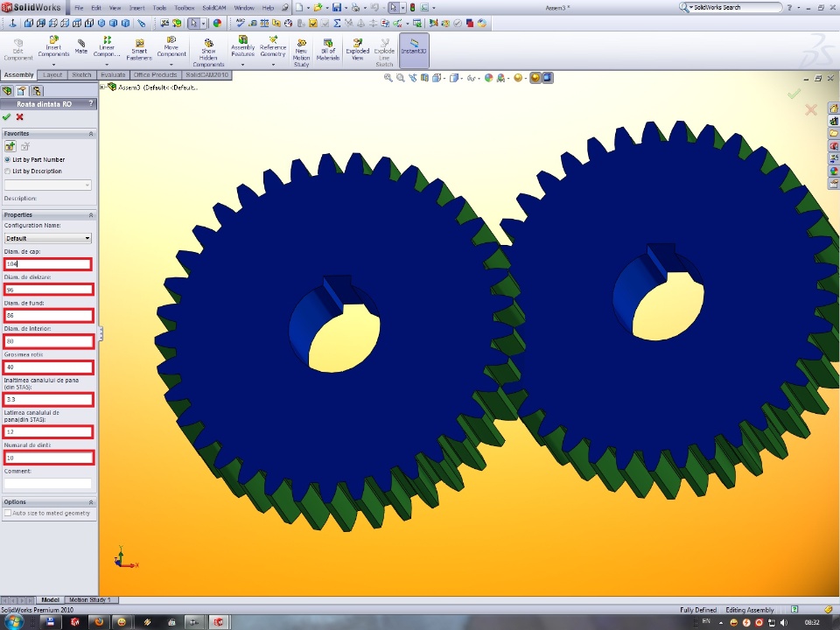Open FeatureManager design tree tab icon
The height and width of the screenshot is (630, 840).
point(7,90)
